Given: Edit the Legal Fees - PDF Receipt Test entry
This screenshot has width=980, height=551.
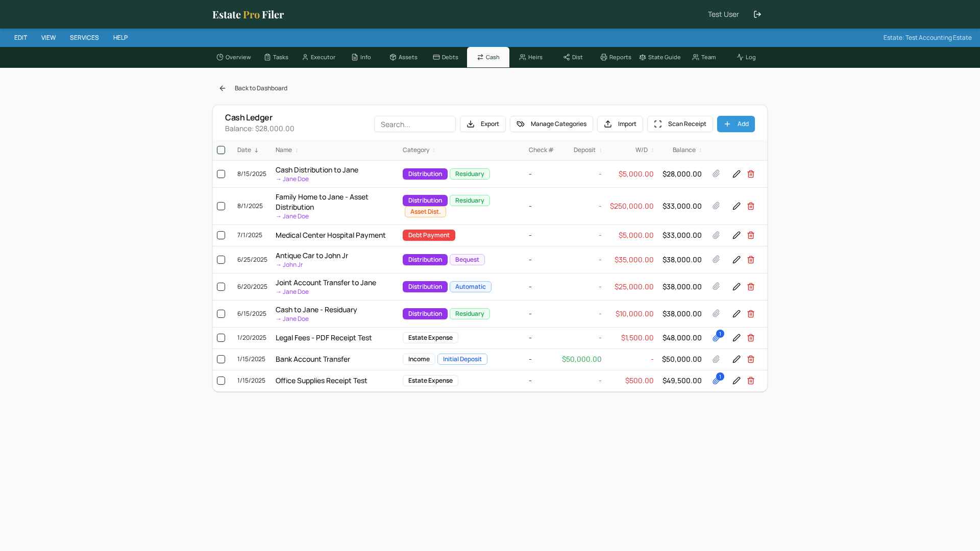Looking at the screenshot, I should 737,338.
